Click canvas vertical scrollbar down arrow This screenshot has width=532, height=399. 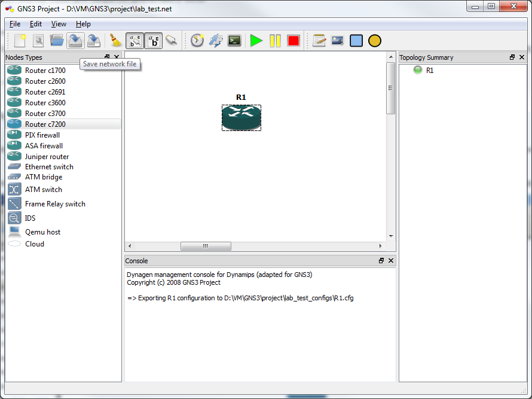[391, 236]
